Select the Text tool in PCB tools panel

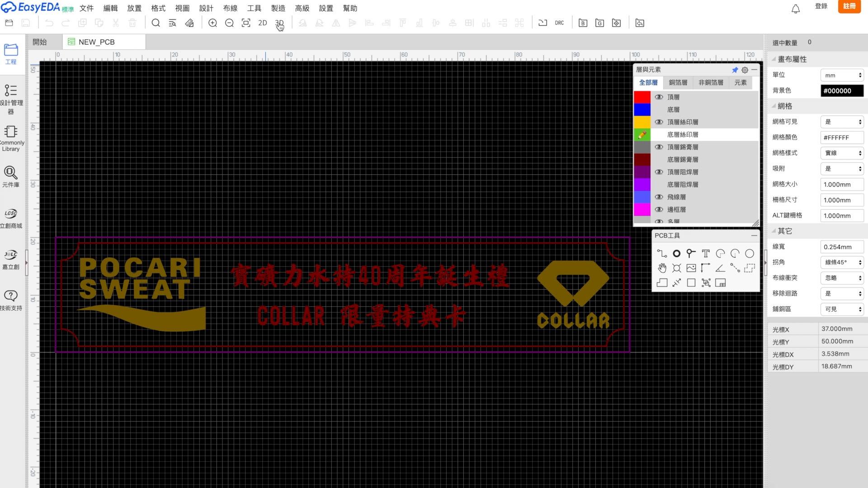[x=706, y=253]
